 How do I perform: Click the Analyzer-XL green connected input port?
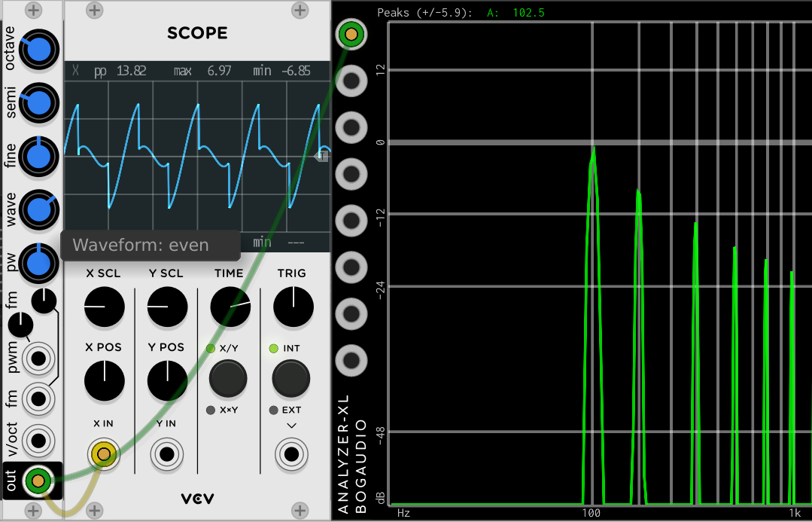click(351, 34)
